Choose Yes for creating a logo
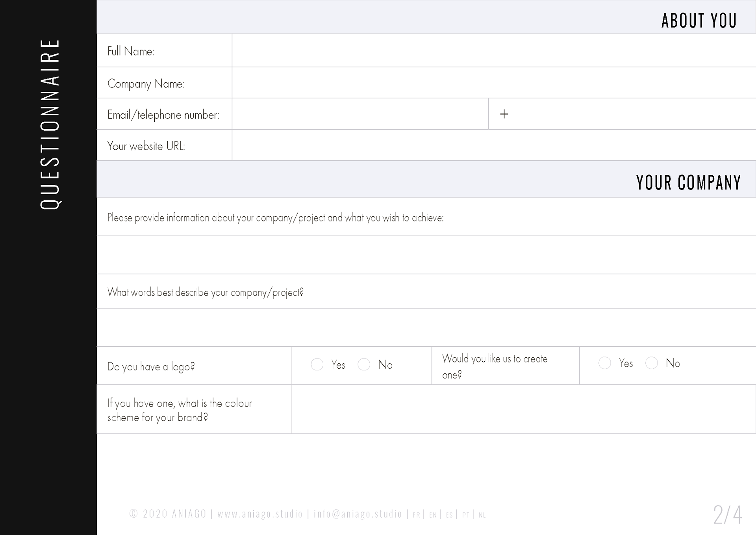 605,363
